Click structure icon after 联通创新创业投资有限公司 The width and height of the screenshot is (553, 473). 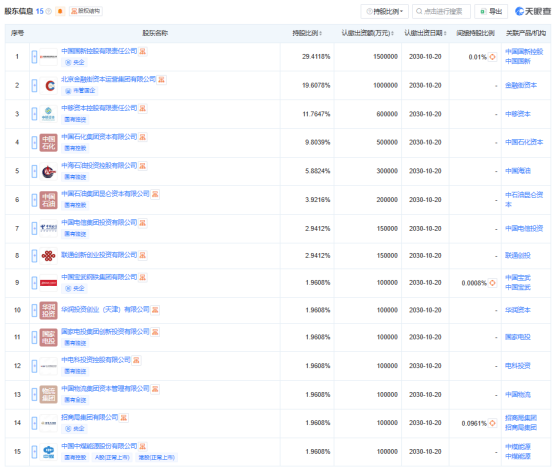(x=142, y=255)
